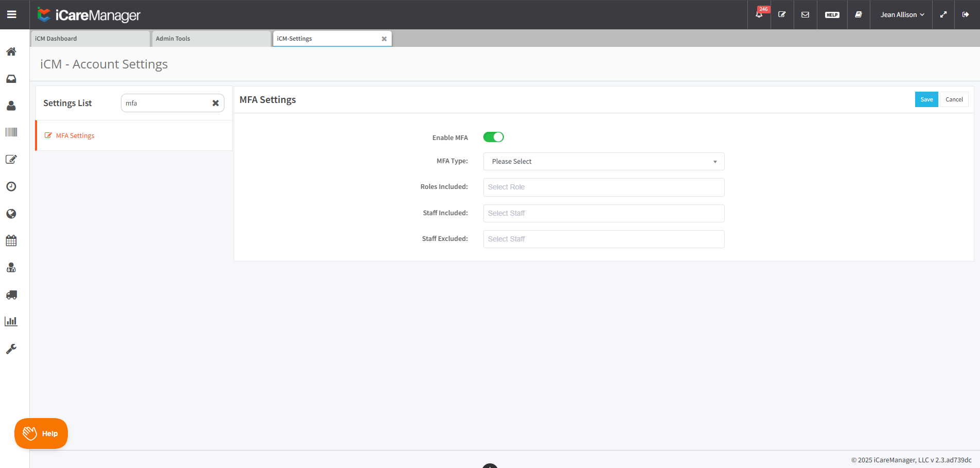Click the iCM - Account Settings heading
This screenshot has height=468, width=980.
104,64
